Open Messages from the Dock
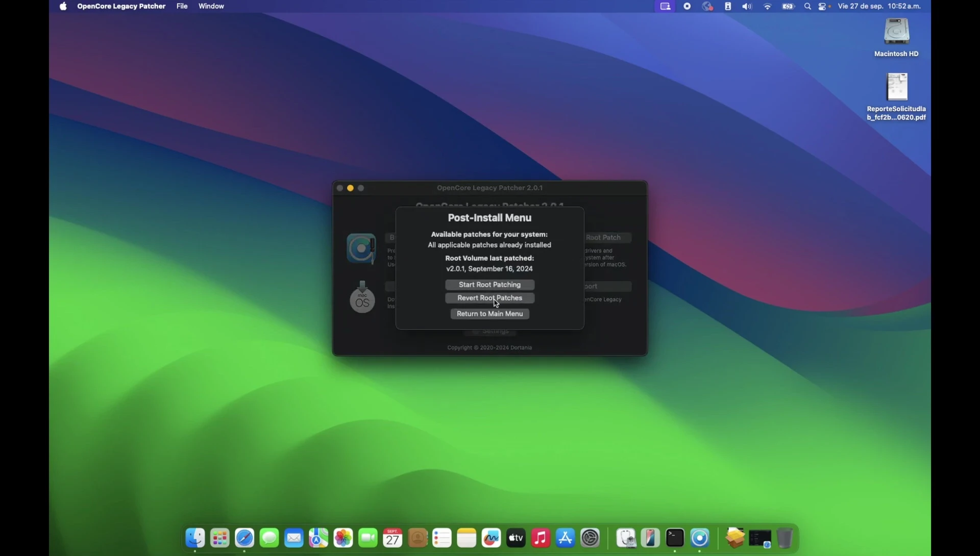 coord(269,538)
